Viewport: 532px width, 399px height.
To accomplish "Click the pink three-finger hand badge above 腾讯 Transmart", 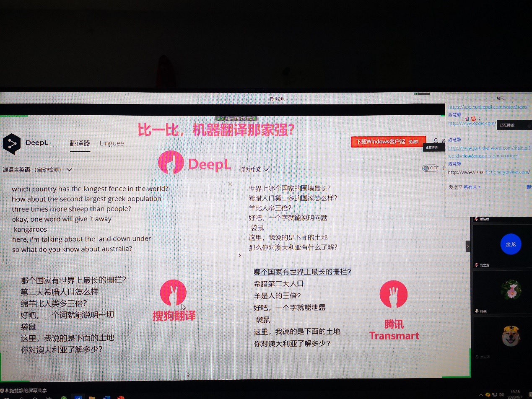I will pyautogui.click(x=393, y=294).
